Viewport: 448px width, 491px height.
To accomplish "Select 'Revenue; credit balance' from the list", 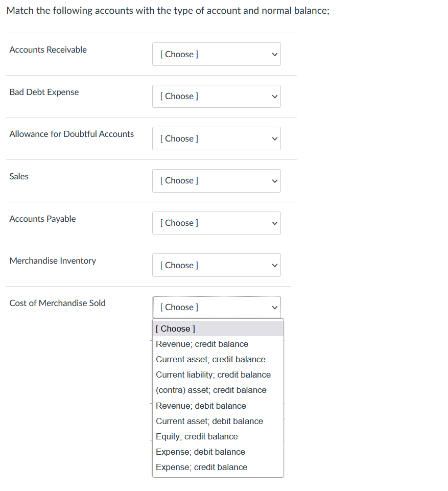I will tap(202, 344).
